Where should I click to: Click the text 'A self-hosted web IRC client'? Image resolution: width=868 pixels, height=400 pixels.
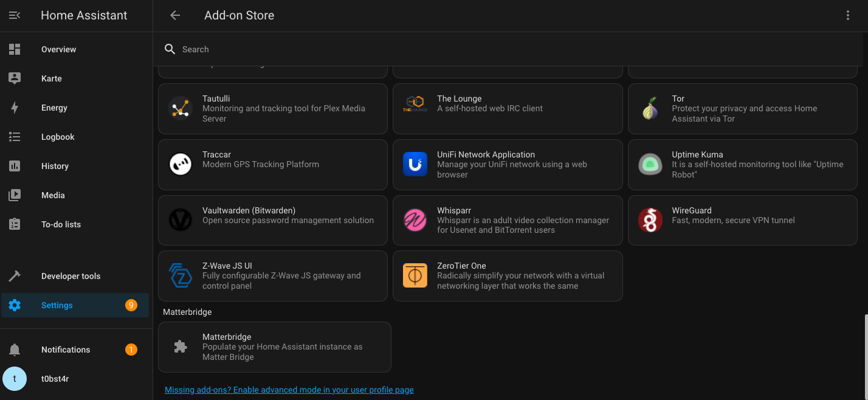(490, 108)
